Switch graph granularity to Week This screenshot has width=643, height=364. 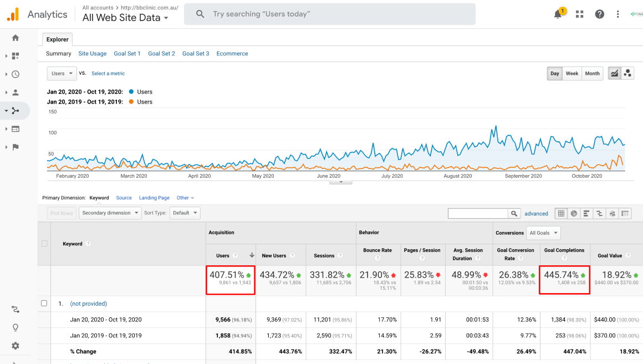pos(571,73)
